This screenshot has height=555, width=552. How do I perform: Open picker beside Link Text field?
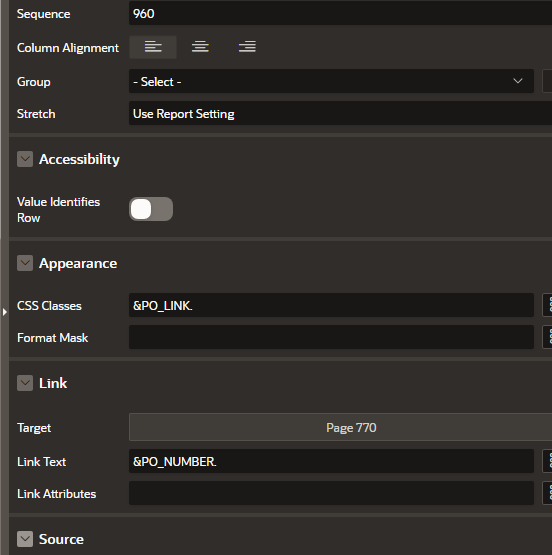tap(547, 461)
